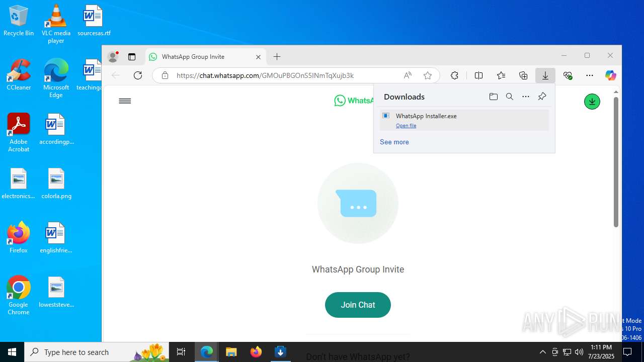The image size is (644, 362).
Task: Select Microsoft Edge desktop shortcut
Action: click(56, 78)
